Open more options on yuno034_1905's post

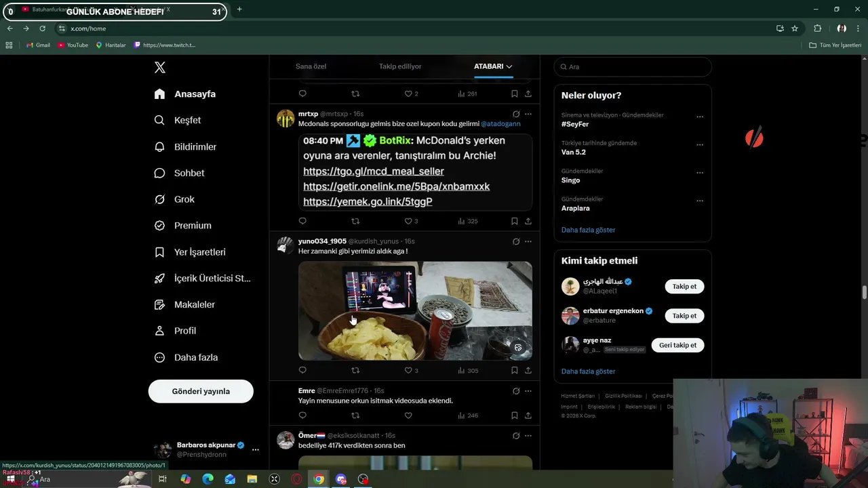point(528,241)
